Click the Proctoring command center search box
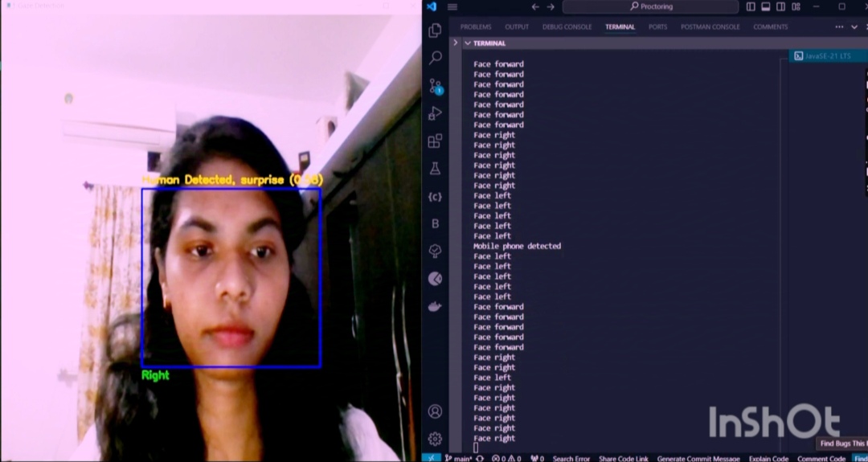 (x=650, y=6)
